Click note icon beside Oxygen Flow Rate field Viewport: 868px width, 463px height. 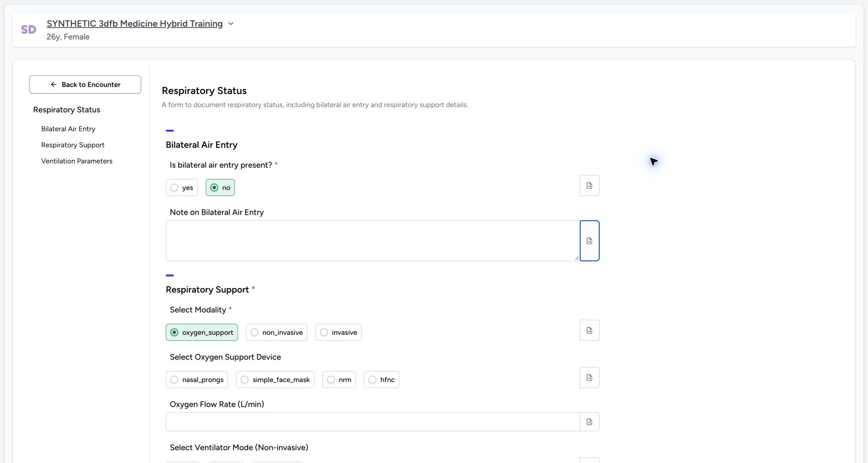pos(589,422)
